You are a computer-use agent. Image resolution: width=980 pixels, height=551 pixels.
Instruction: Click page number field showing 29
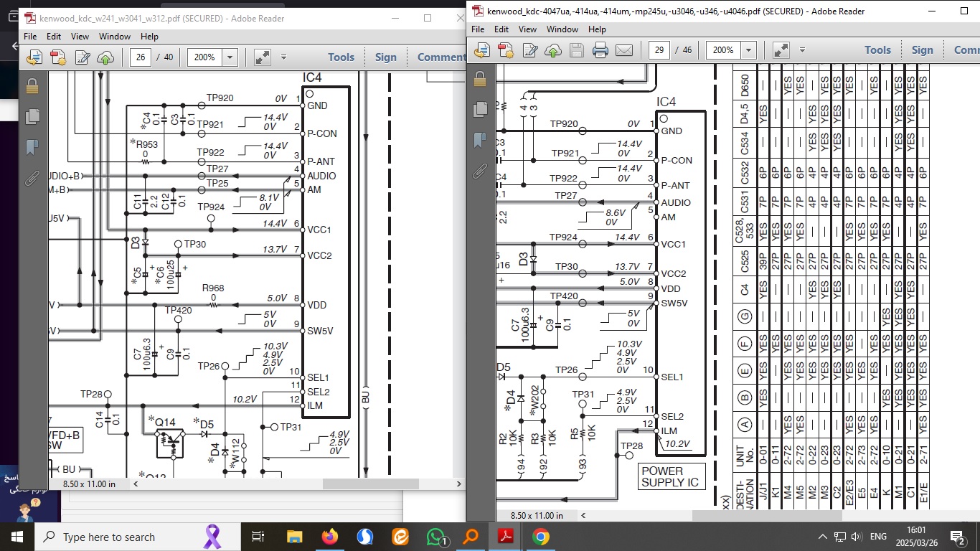click(659, 50)
